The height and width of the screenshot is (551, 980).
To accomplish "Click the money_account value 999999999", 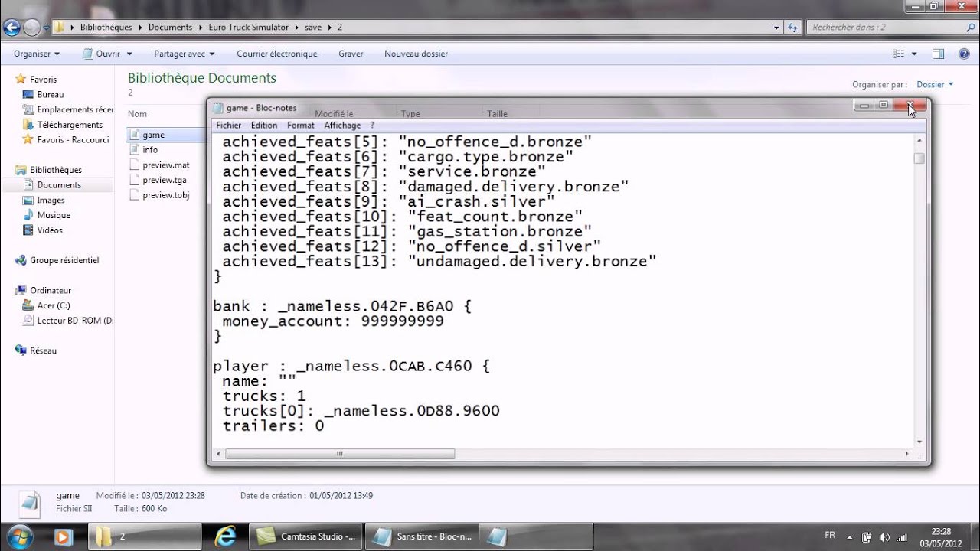I will pos(403,321).
